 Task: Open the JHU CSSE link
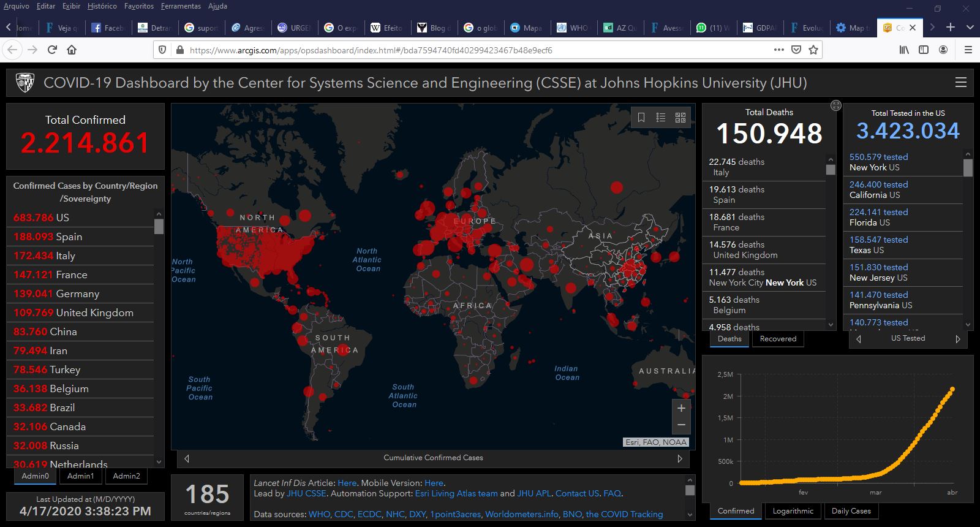tap(306, 493)
